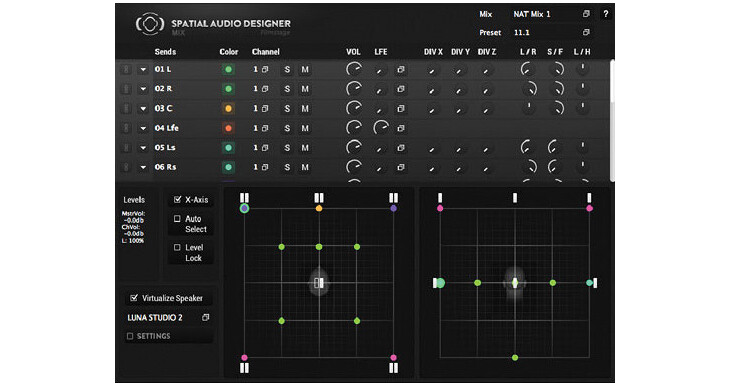Click the Spatial Audio Designer logo
This screenshot has width=731, height=384.
click(x=150, y=24)
